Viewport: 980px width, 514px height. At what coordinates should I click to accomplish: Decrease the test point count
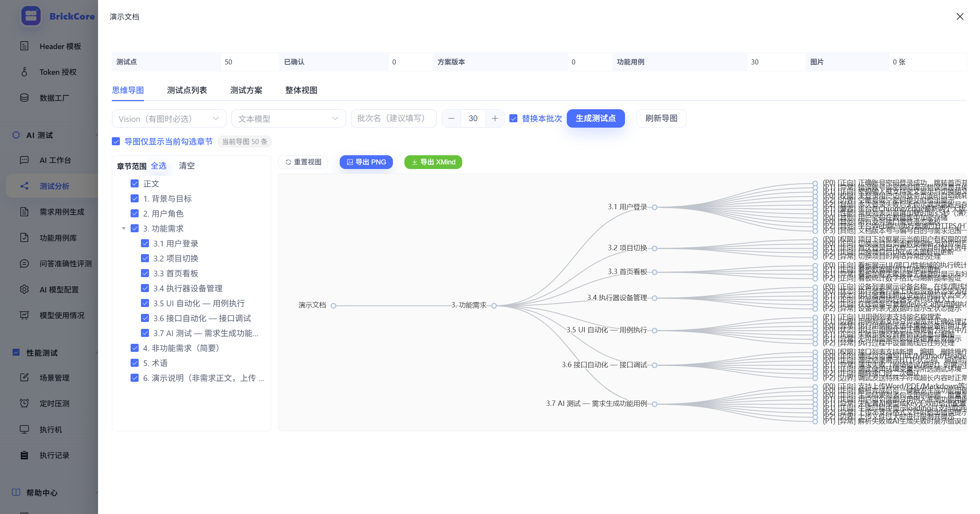coord(451,118)
